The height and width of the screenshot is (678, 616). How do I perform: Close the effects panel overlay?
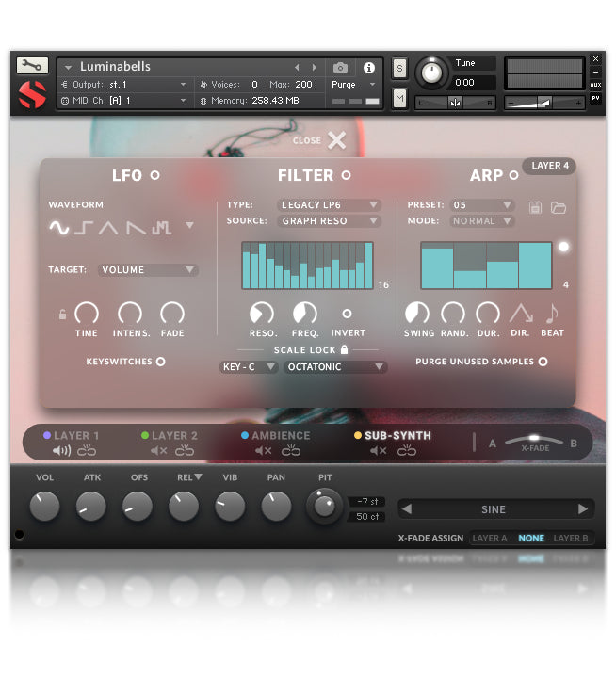pos(336,141)
